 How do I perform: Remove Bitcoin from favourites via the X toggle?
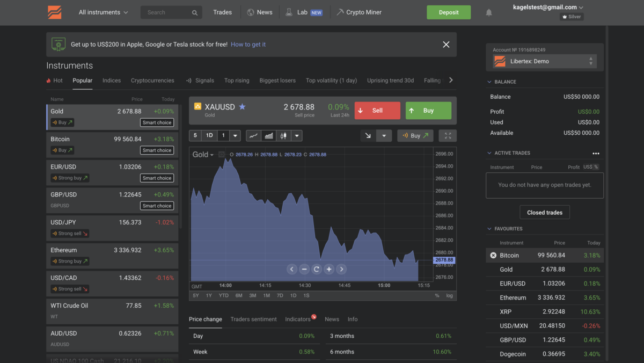click(x=493, y=255)
